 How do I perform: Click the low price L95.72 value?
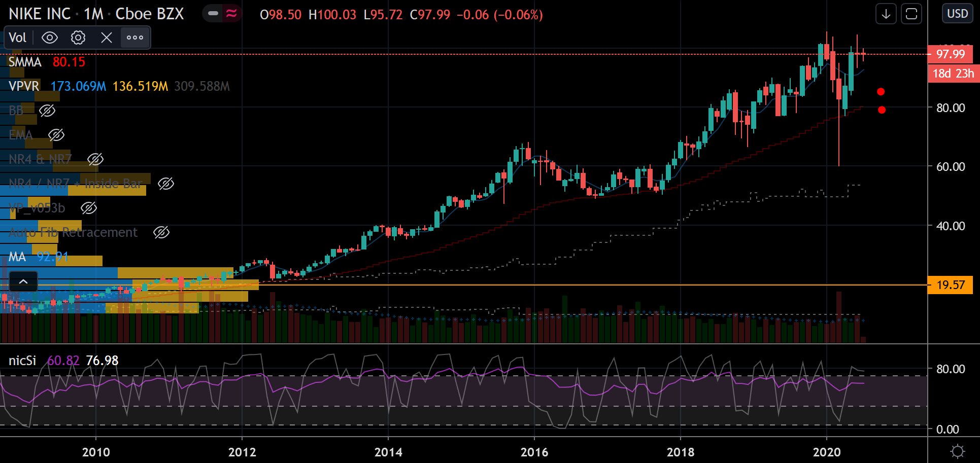click(383, 14)
